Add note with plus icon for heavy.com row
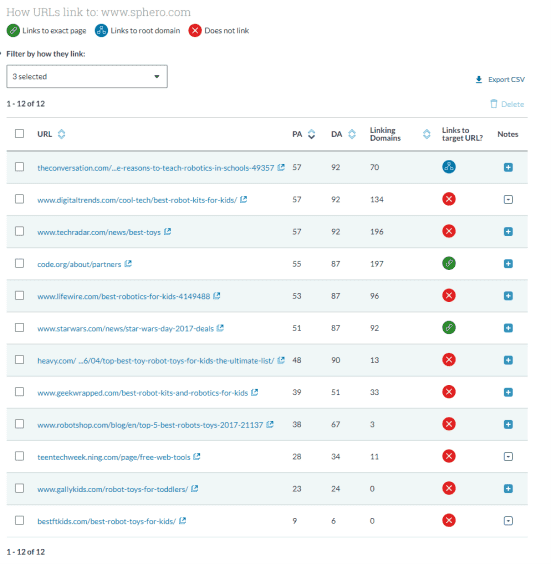 click(508, 360)
